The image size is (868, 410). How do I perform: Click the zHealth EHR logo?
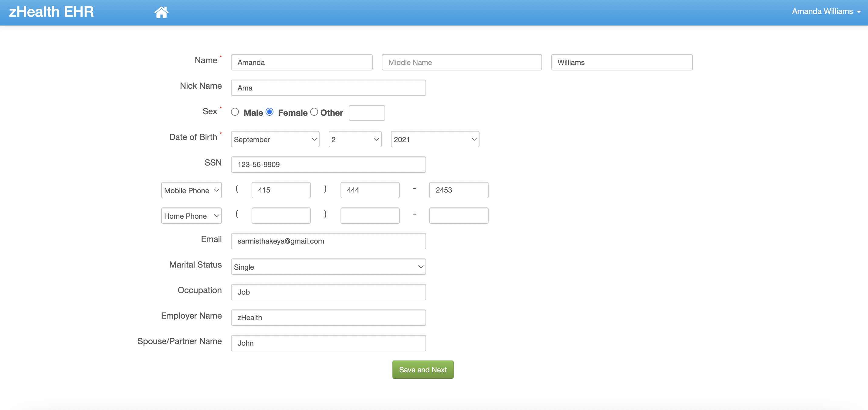51,12
